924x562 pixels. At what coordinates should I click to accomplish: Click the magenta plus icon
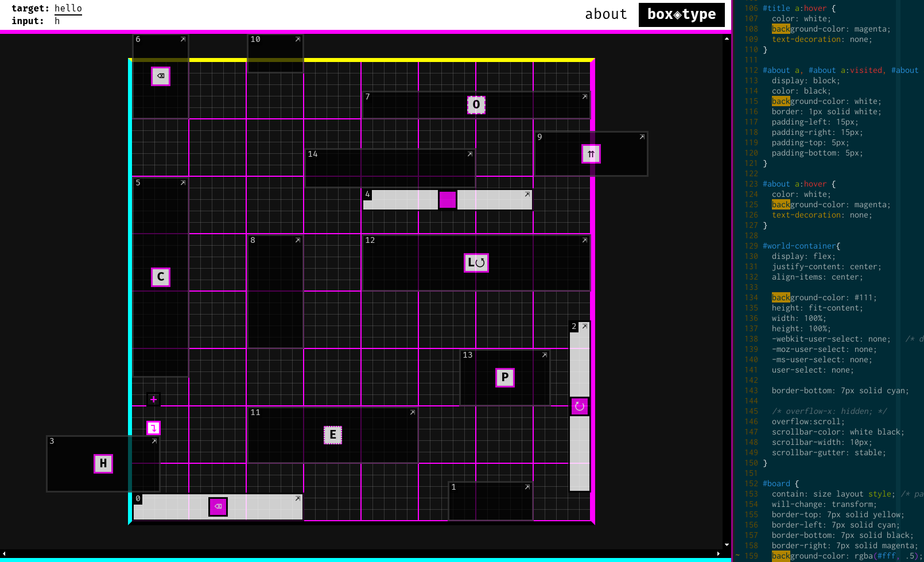click(153, 400)
